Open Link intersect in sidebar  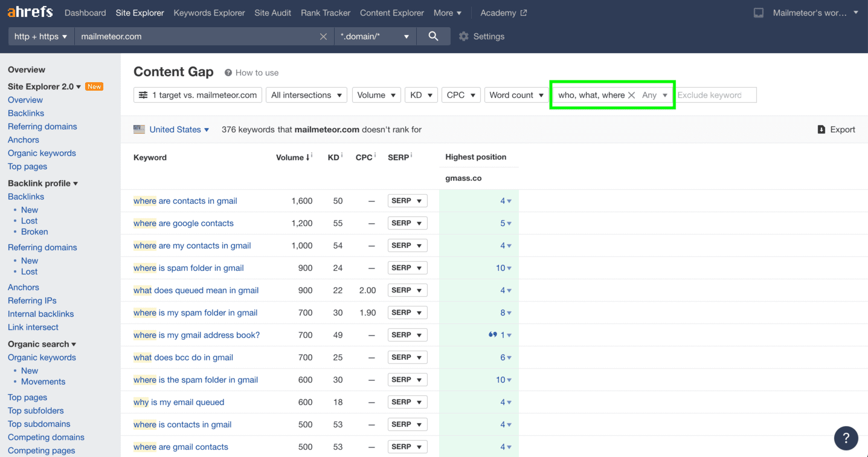[33, 327]
